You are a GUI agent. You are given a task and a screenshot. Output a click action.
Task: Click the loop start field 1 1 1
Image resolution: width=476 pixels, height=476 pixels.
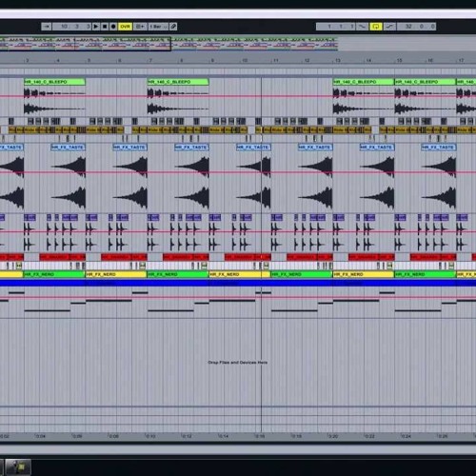335,27
